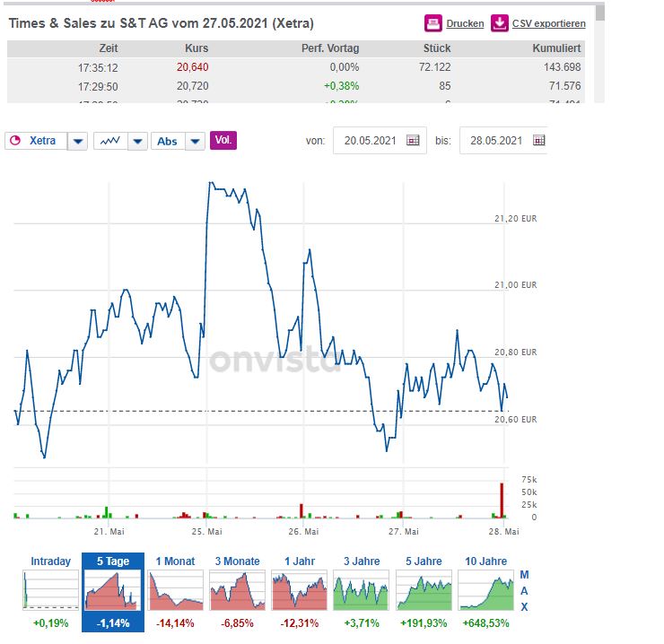This screenshot has width=664, height=644.
Task: Select the 1 Jahr chart thumbnail
Action: pos(300,592)
